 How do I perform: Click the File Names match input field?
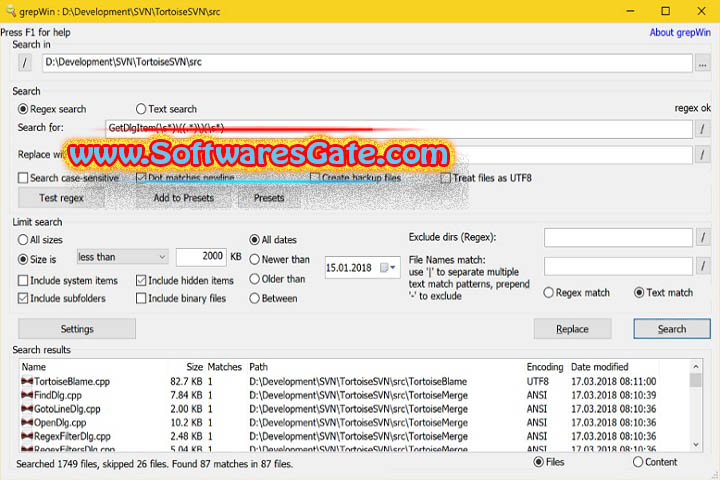tap(618, 266)
